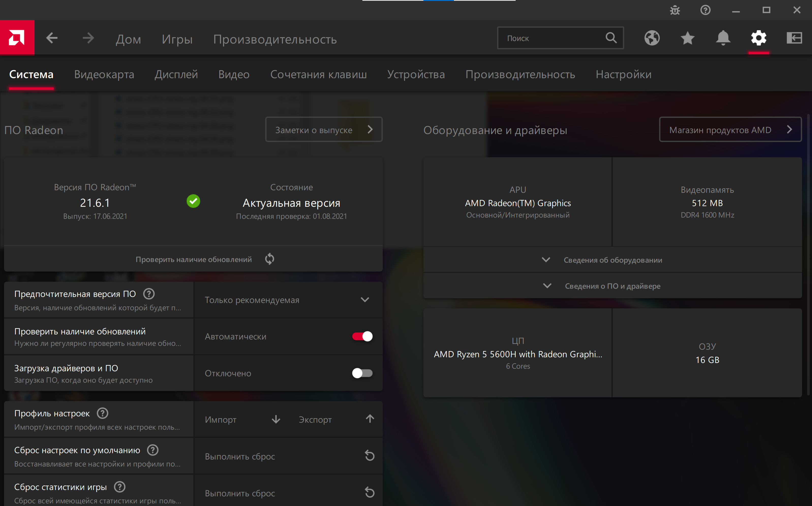Click the Экспорт up arrow icon
The height and width of the screenshot is (506, 812).
(x=370, y=419)
